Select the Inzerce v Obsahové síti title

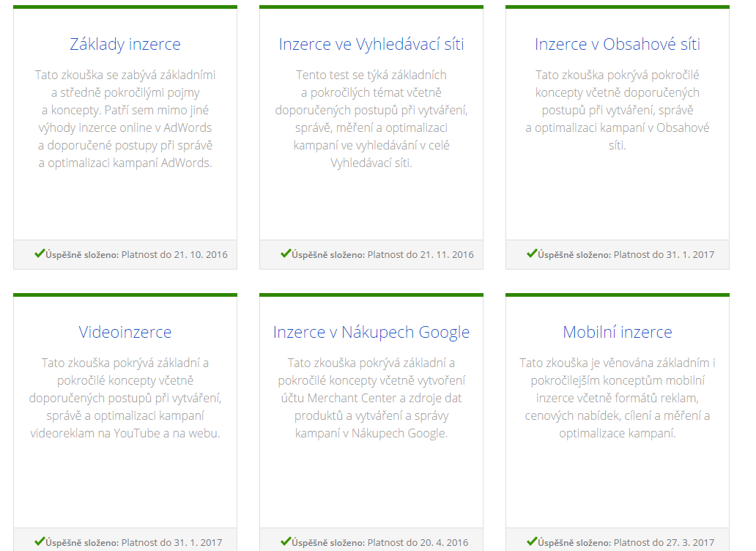(618, 44)
